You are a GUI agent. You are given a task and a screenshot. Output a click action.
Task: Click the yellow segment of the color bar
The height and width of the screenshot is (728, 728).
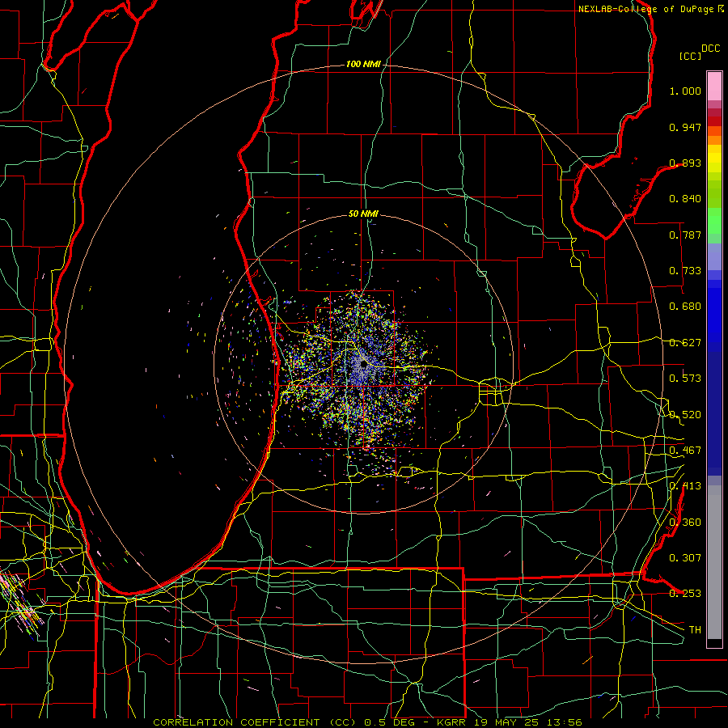(x=714, y=159)
